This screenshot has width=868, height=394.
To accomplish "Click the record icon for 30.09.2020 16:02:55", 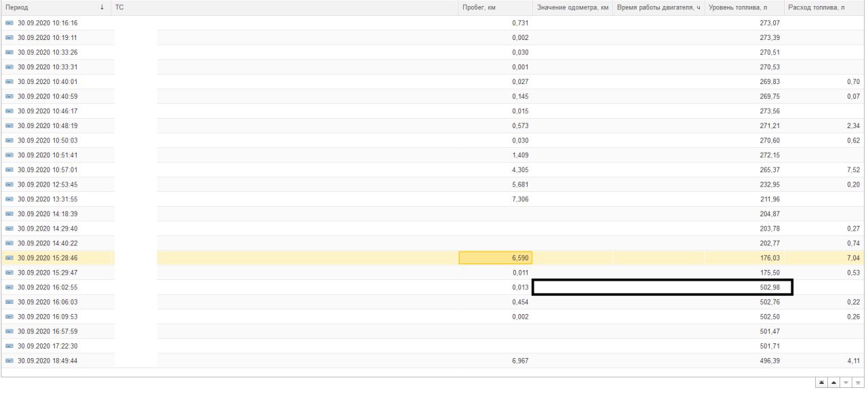I will [9, 287].
